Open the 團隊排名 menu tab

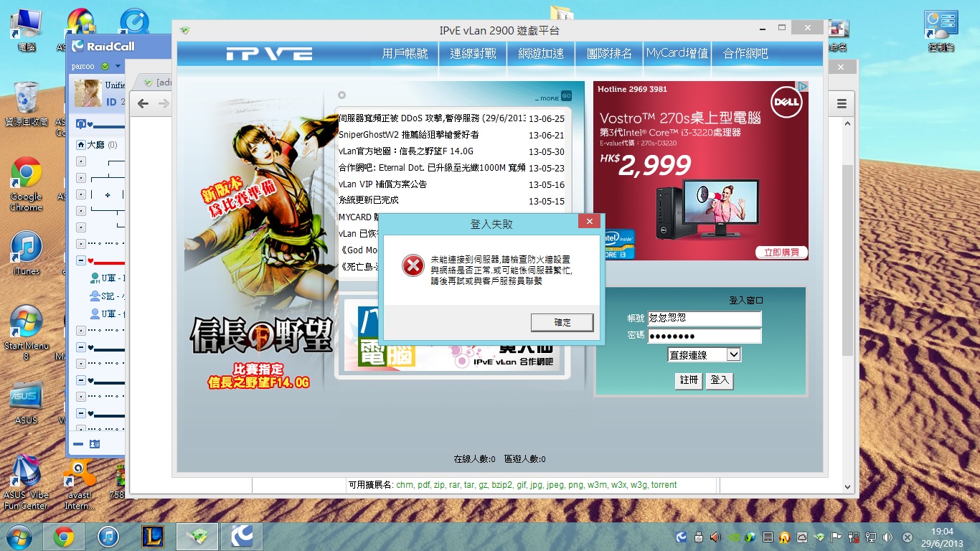(x=609, y=54)
